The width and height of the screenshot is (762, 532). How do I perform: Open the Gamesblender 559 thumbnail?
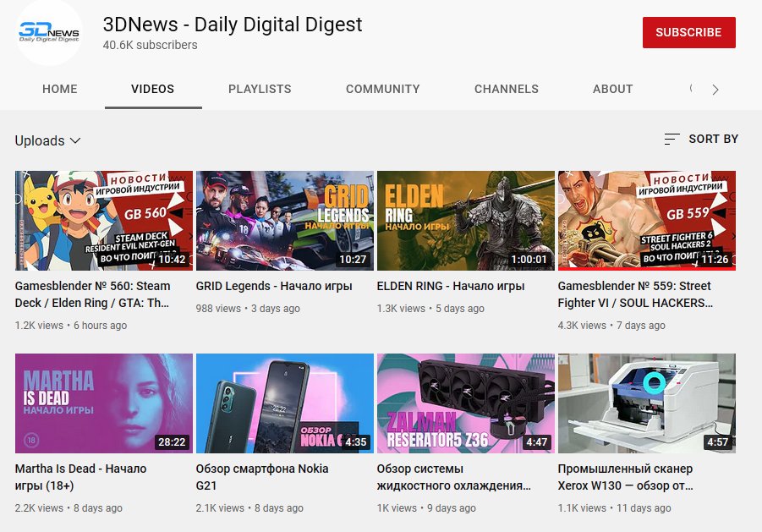point(646,221)
